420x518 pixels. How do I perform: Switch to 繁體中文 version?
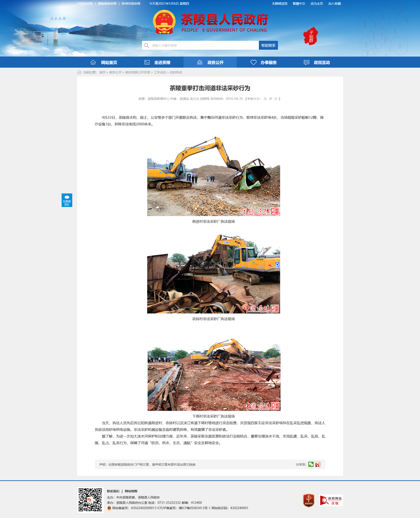pyautogui.click(x=299, y=4)
